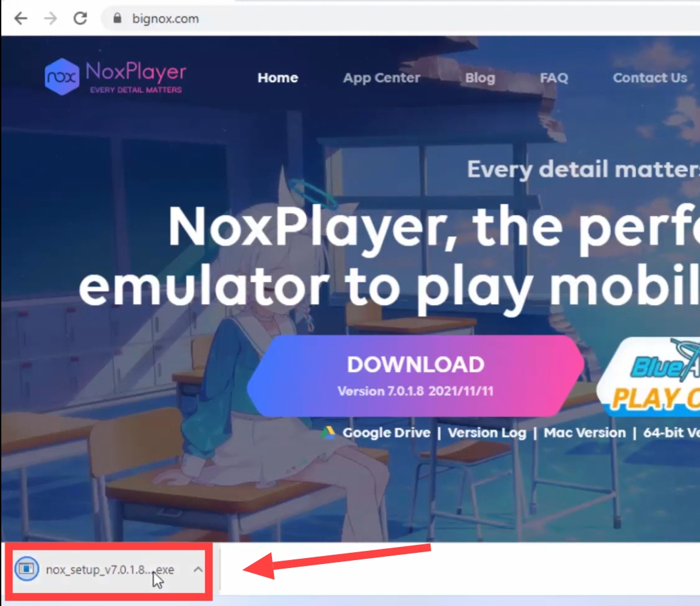Screen dimensions: 700x606
Task: Click the NoxPlayer hexagon logo
Action: (62, 77)
